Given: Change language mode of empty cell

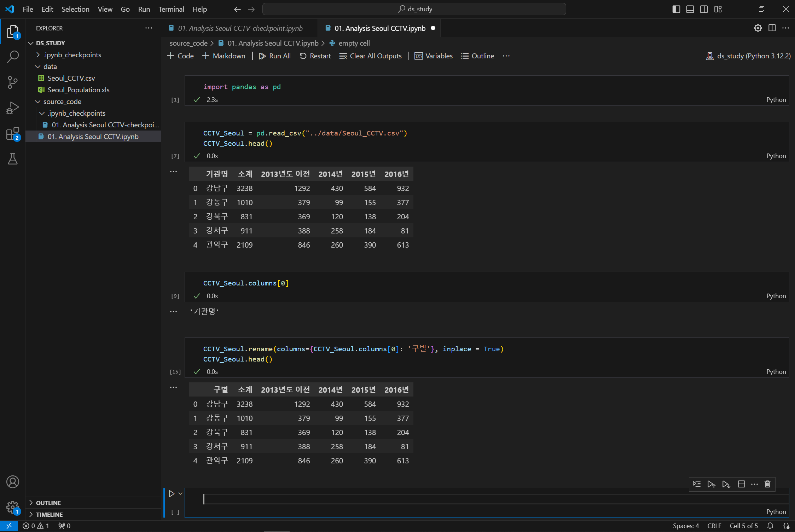Looking at the screenshot, I should (776, 511).
